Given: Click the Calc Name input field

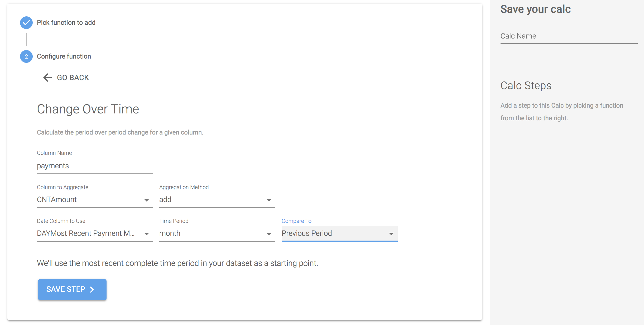Looking at the screenshot, I should click(569, 36).
